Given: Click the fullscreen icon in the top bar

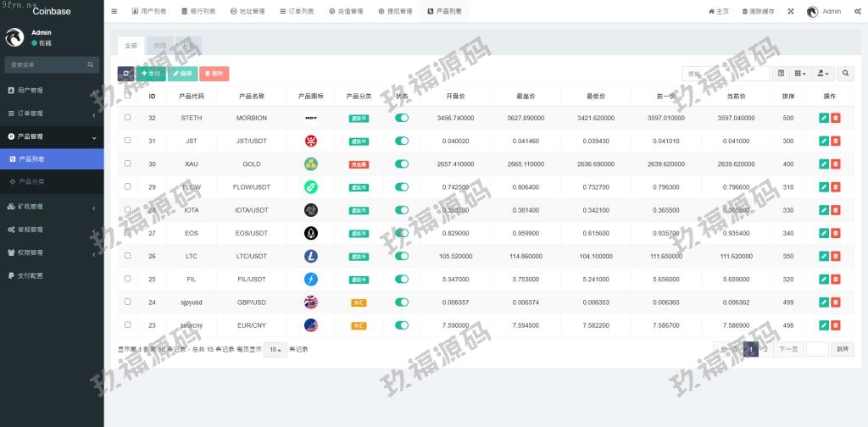Looking at the screenshot, I should [791, 11].
